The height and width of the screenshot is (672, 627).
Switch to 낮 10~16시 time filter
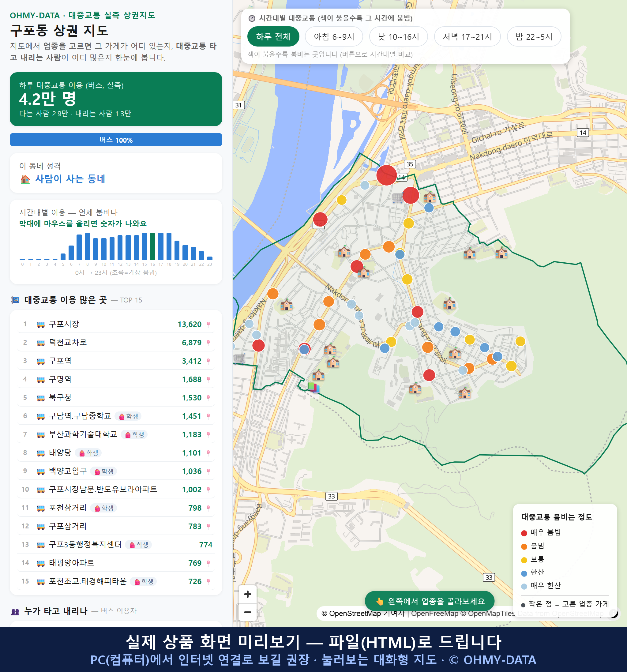click(398, 36)
